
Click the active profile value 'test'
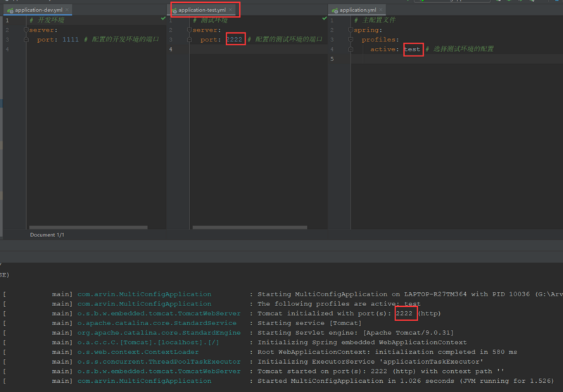click(412, 49)
